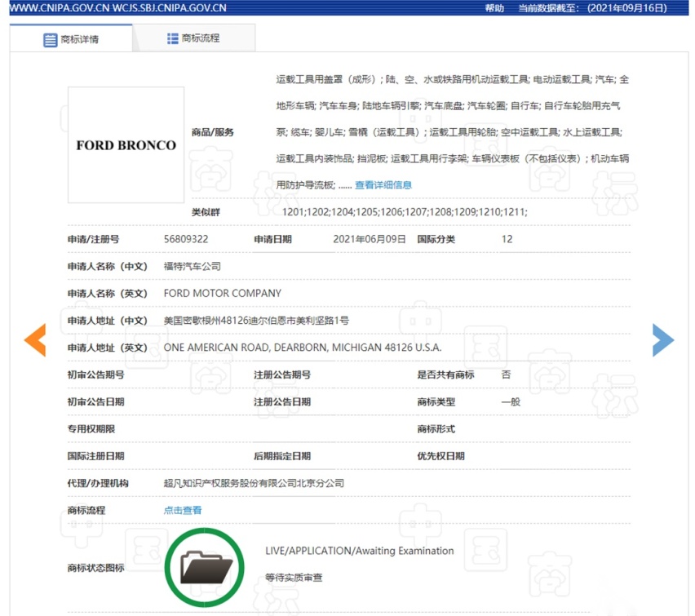Click the 后期指定日期 label
This screenshot has height=616, width=695.
pos(282,456)
